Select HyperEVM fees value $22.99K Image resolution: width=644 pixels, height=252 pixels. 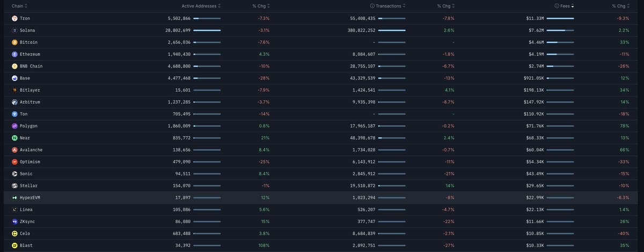tap(535, 197)
